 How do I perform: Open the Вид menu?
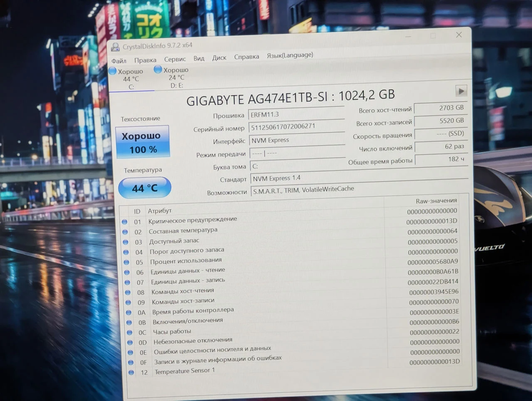click(x=199, y=58)
